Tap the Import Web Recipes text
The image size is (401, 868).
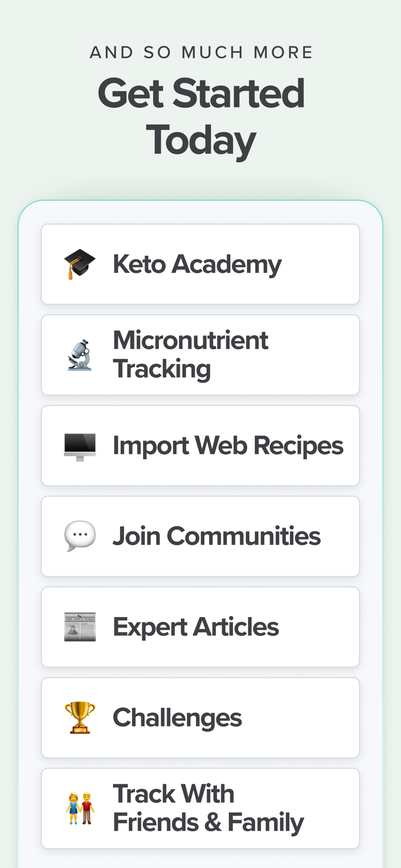228,446
